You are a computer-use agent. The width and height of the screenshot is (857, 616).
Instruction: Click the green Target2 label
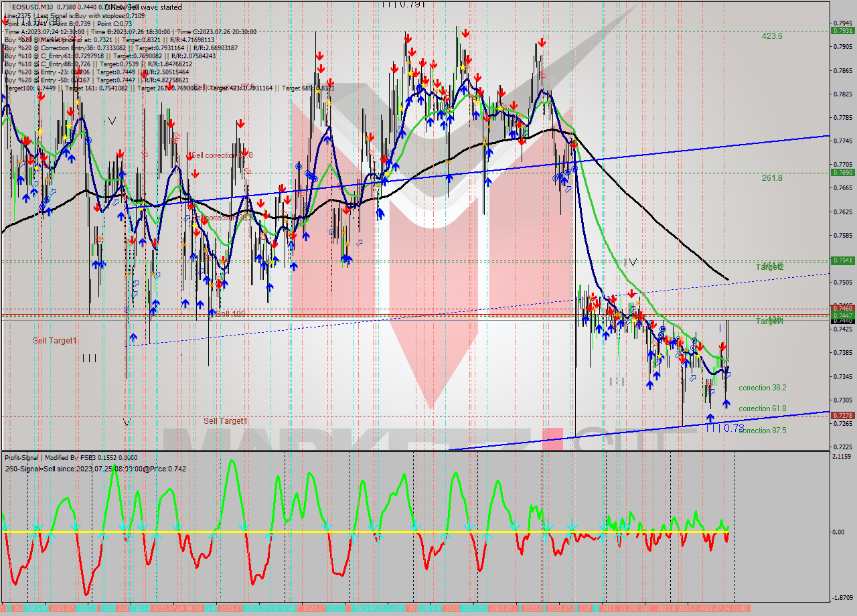point(770,266)
